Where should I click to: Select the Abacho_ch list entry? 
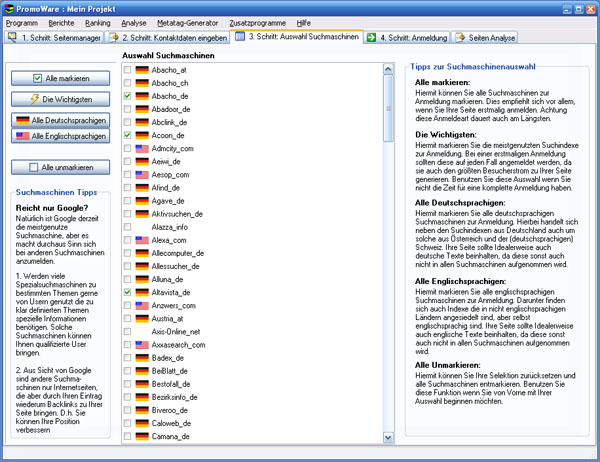[x=170, y=83]
